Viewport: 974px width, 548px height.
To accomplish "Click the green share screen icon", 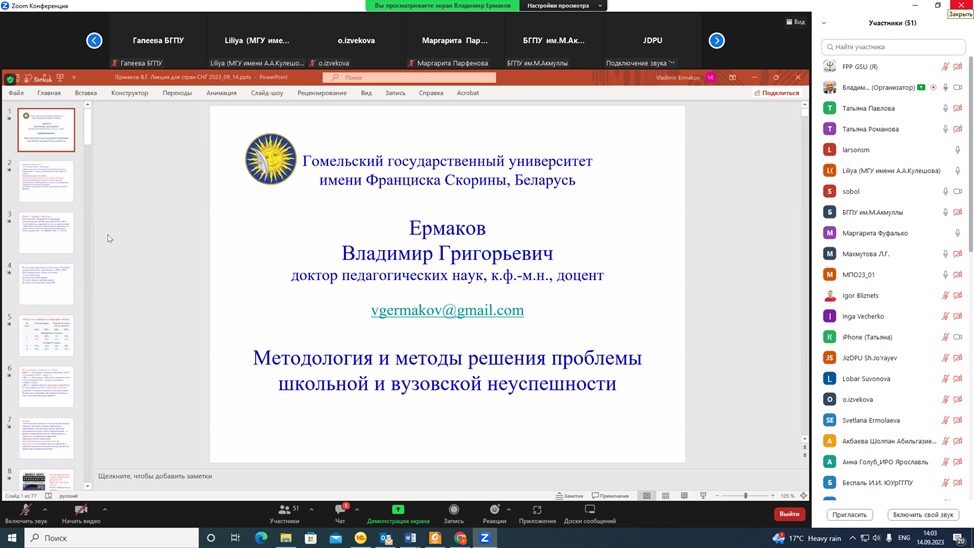I will click(398, 510).
